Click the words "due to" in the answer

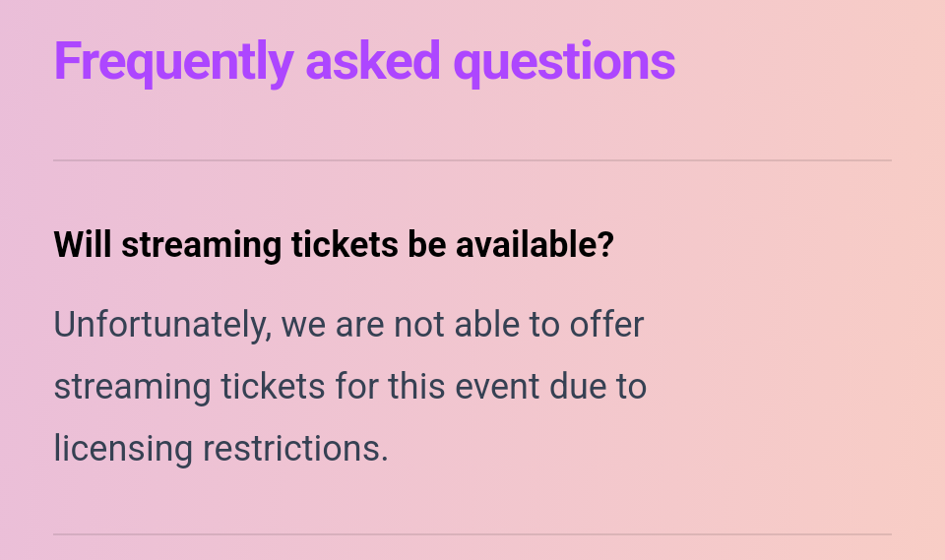click(x=598, y=386)
